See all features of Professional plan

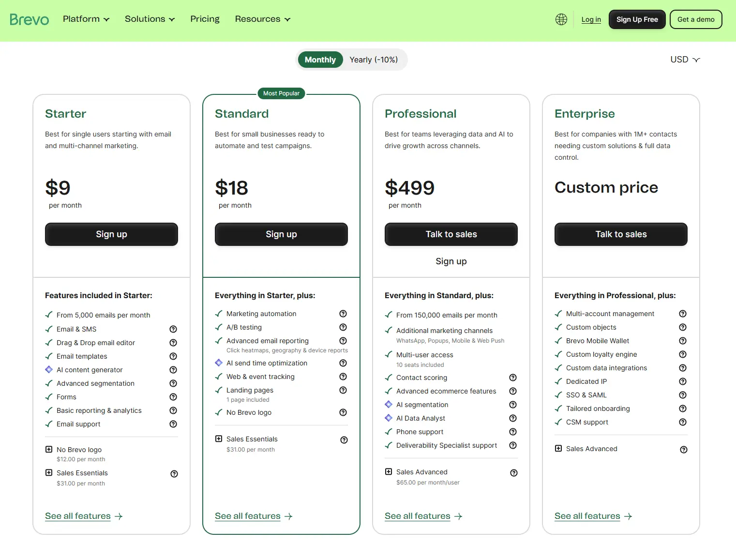pyautogui.click(x=423, y=516)
